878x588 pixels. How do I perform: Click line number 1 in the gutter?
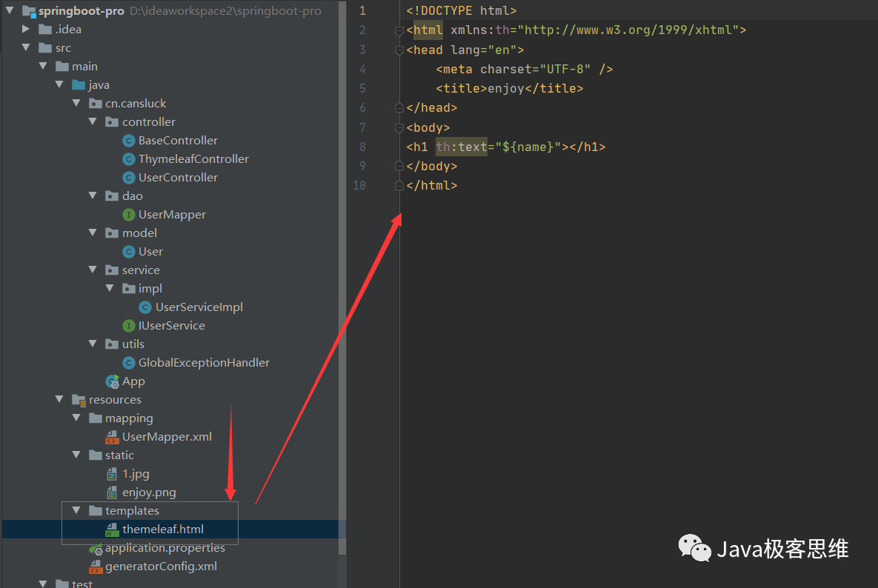[362, 10]
